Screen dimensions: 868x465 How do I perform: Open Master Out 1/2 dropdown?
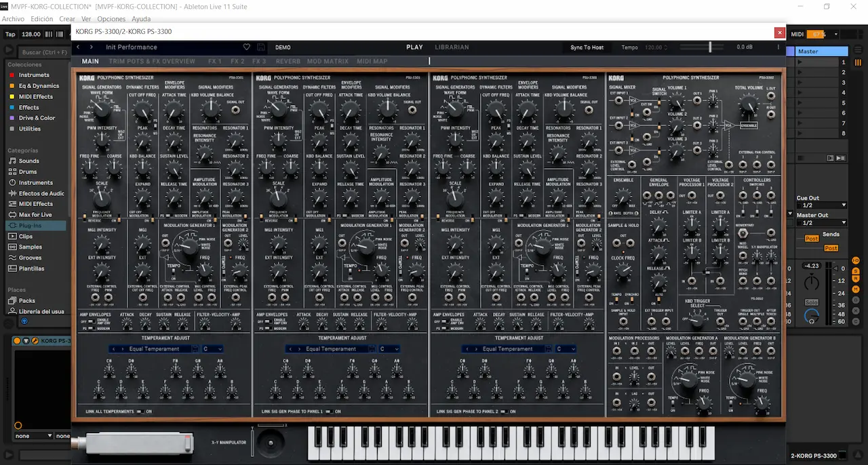[x=822, y=222]
